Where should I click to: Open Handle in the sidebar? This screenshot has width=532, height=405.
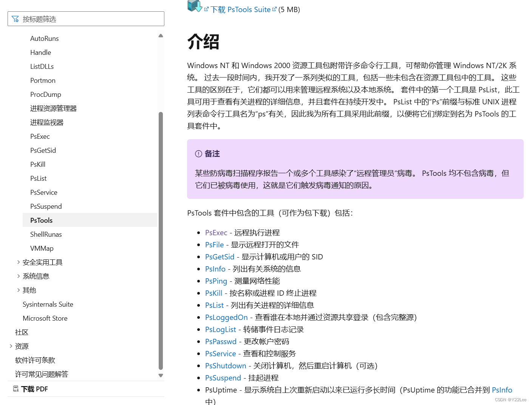coord(40,52)
